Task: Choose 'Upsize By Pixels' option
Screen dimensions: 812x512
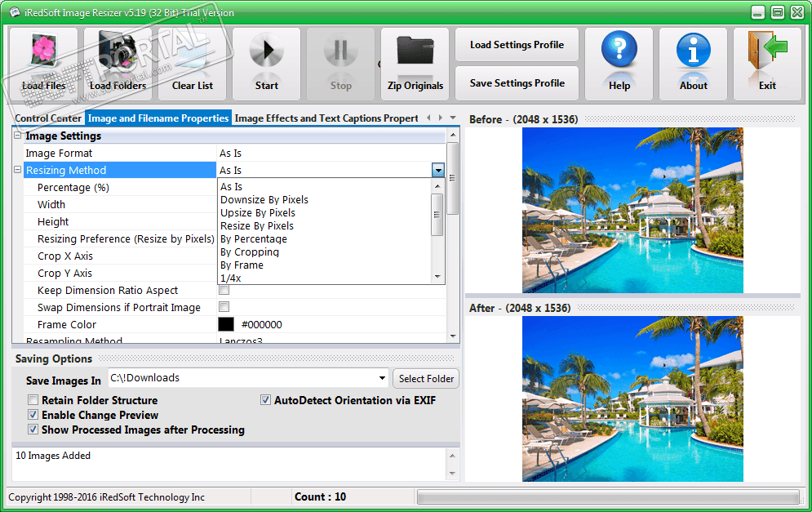Action: [x=325, y=212]
